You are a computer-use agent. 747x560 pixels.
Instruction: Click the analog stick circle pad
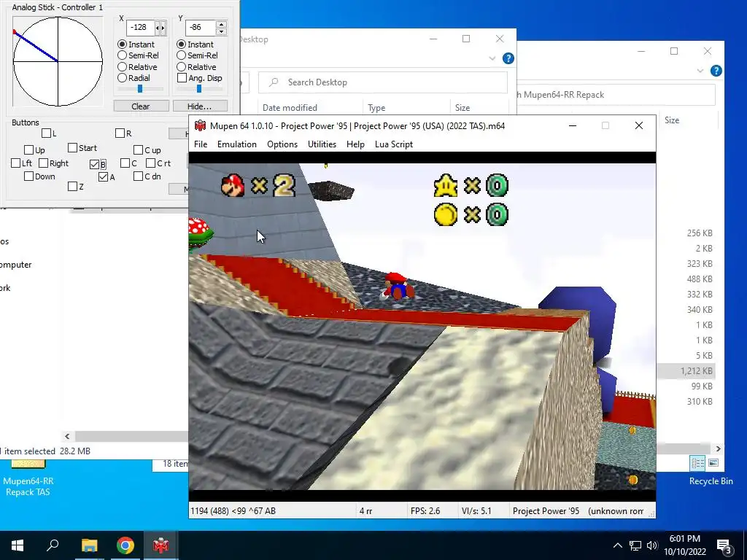point(58,61)
